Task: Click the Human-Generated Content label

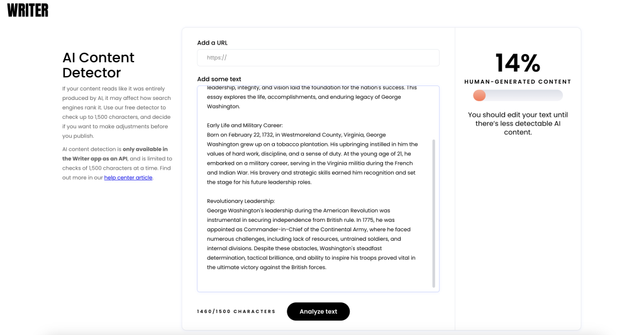Action: coord(518,82)
